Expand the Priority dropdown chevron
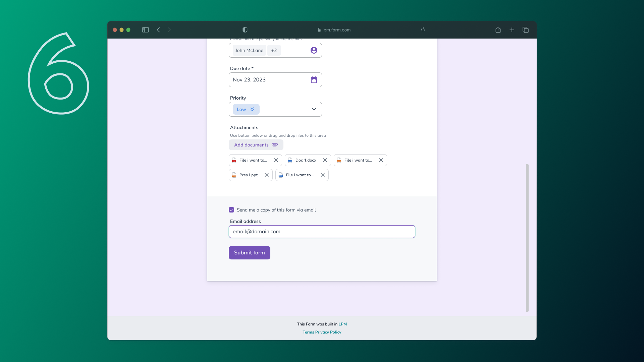 point(314,109)
